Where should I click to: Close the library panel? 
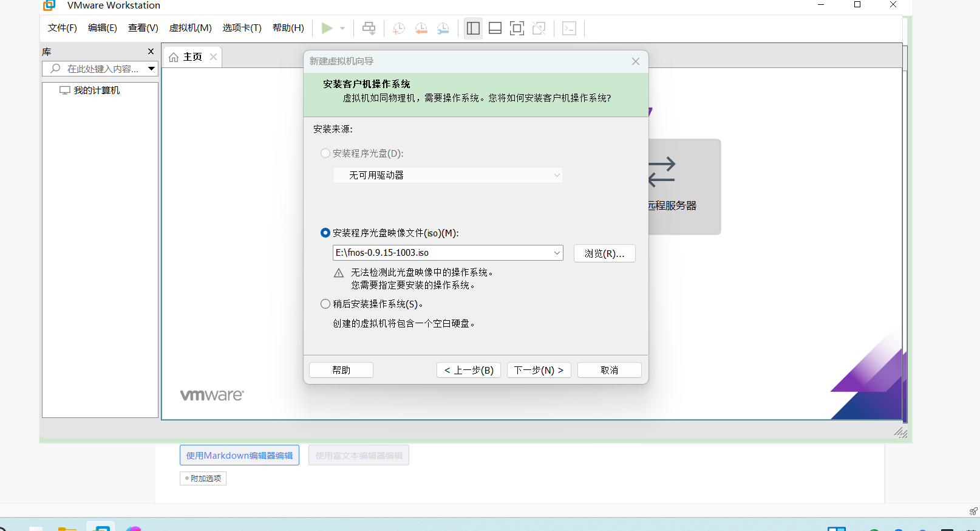click(151, 52)
